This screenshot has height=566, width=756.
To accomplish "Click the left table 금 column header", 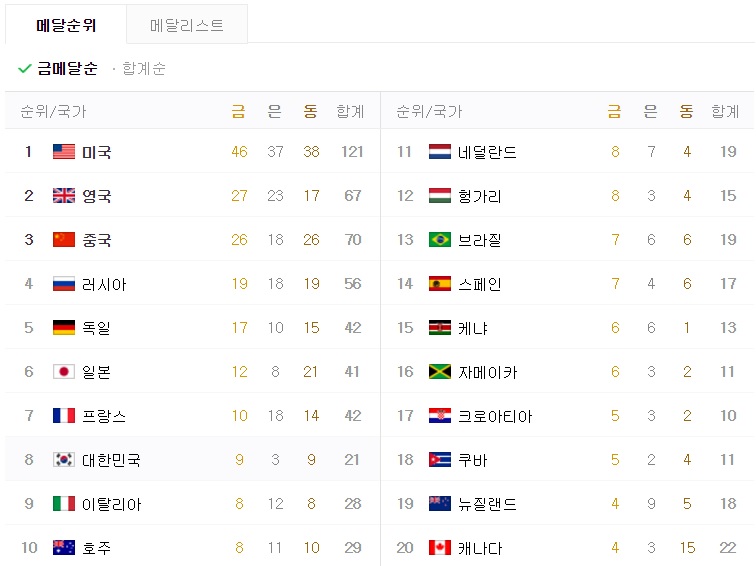I will (239, 111).
